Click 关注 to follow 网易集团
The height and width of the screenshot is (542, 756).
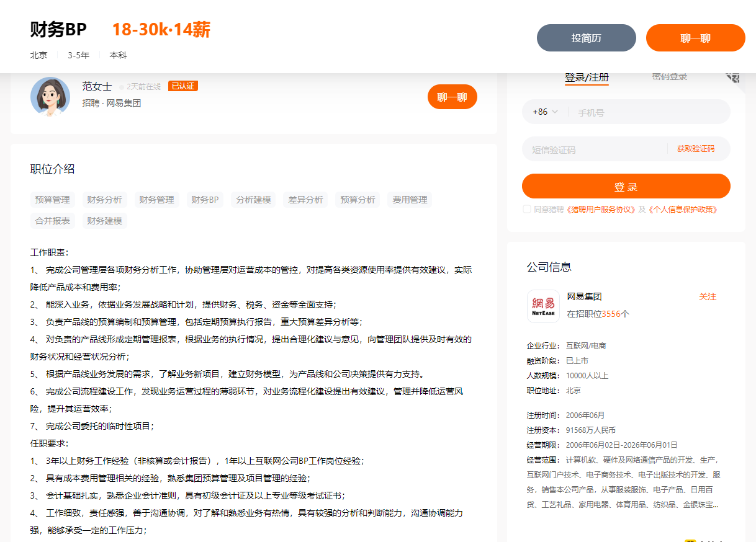click(708, 297)
